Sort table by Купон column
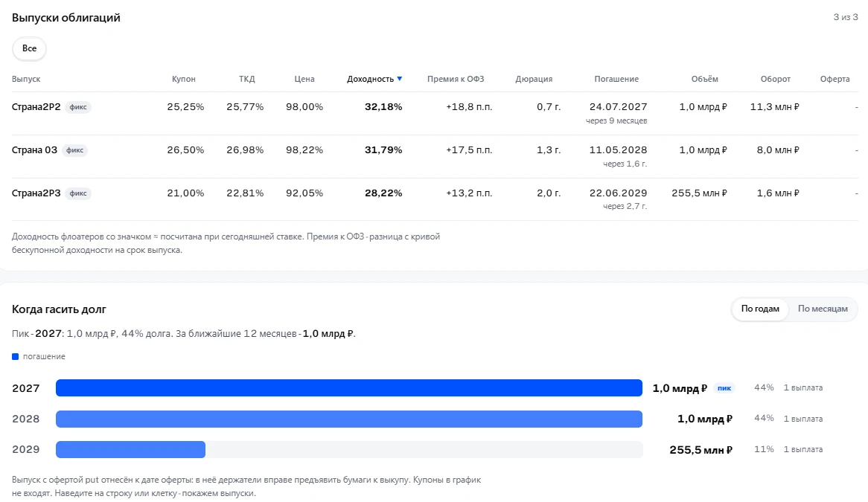This screenshot has width=868, height=502. coord(184,79)
